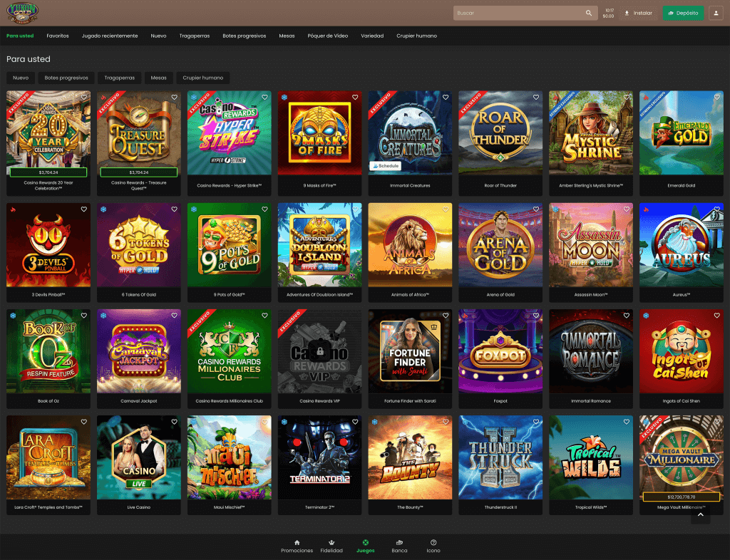
Task: Open the user account profile icon
Action: [x=715, y=13]
